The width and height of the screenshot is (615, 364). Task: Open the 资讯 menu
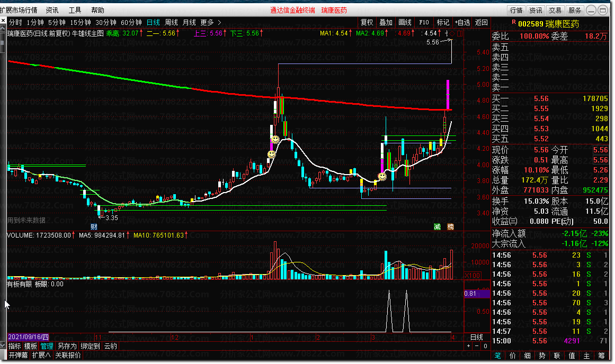point(52,10)
